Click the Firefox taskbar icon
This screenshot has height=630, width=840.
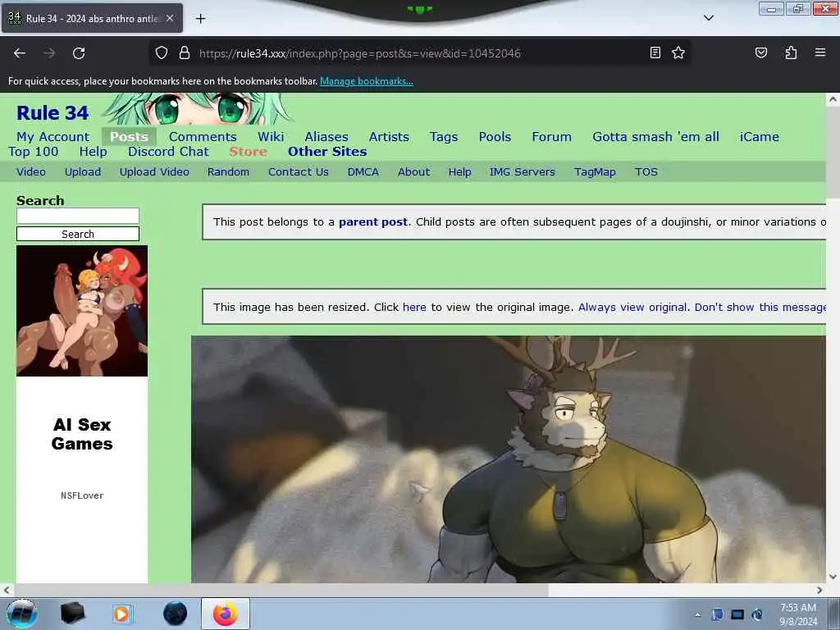226,614
